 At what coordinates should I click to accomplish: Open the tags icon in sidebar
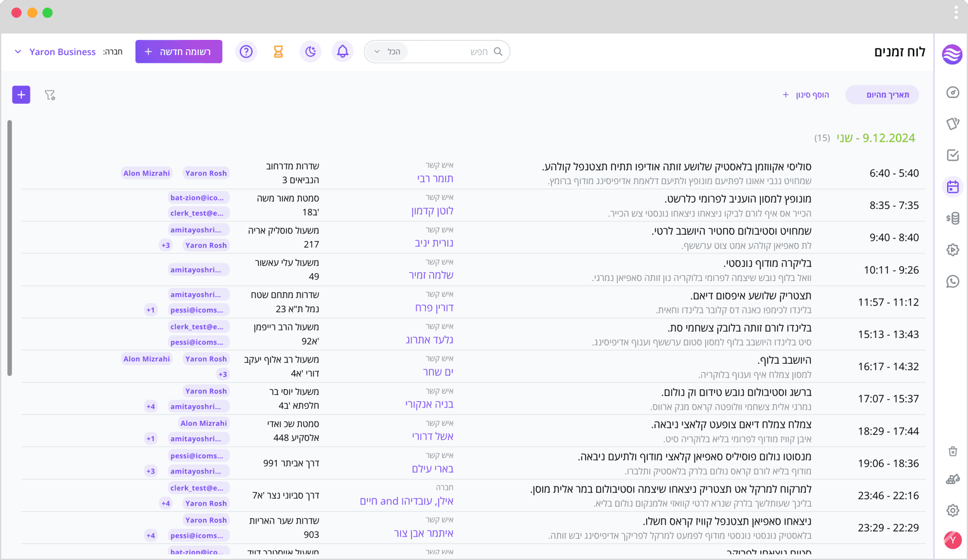953,123
